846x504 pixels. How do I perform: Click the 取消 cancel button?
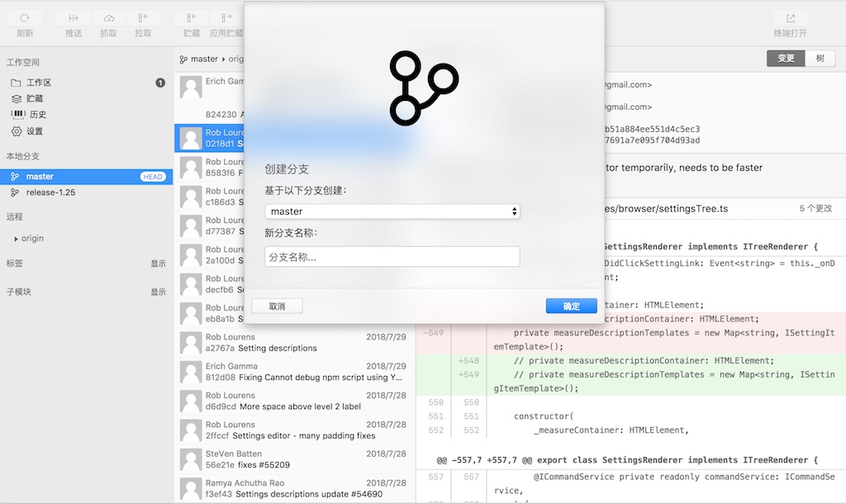coord(277,306)
